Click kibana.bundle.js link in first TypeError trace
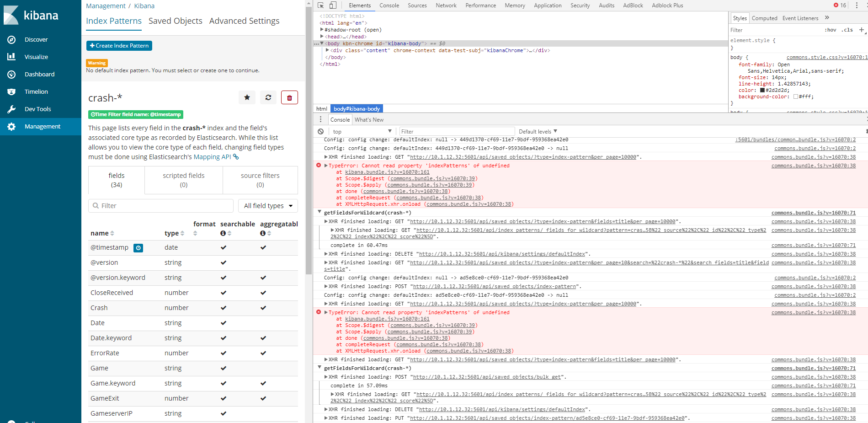 (387, 172)
